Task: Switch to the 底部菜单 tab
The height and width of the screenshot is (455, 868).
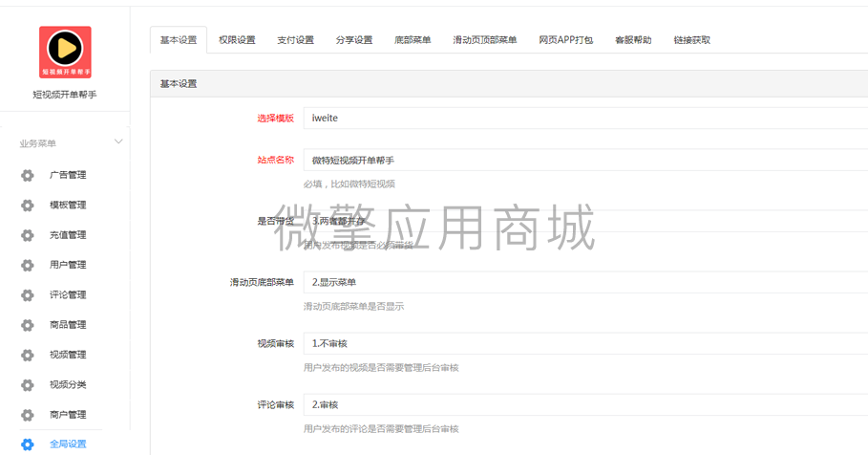Action: tap(413, 40)
